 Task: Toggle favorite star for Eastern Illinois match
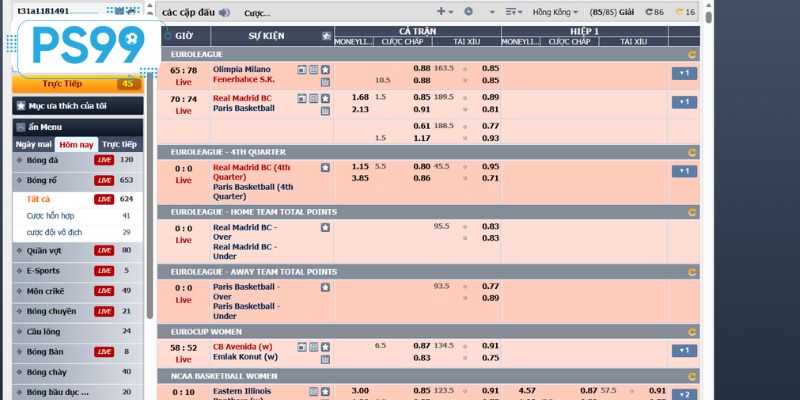(325, 391)
